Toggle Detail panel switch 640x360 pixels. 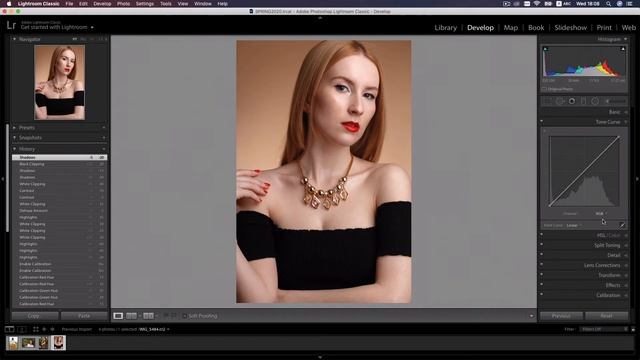pyautogui.click(x=542, y=254)
